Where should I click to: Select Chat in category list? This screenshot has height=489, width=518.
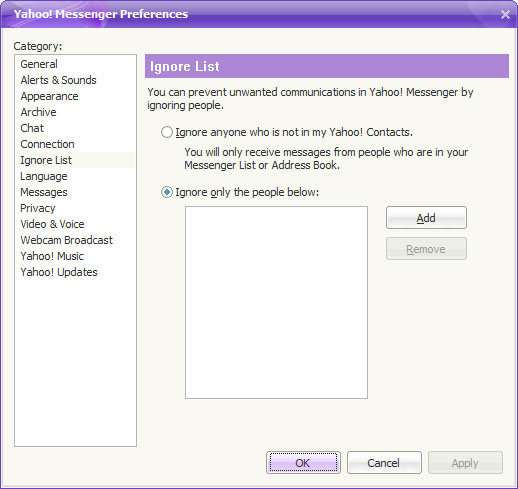(32, 128)
